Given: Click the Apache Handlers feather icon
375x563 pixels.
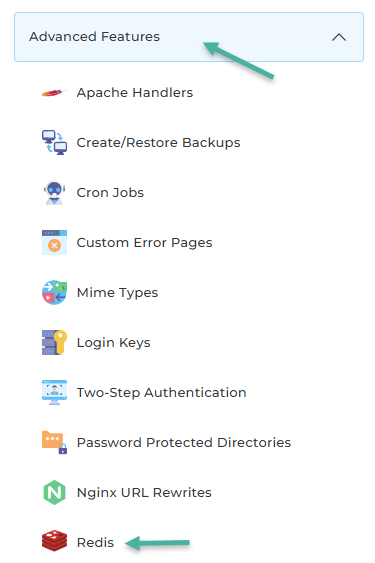Looking at the screenshot, I should (54, 93).
